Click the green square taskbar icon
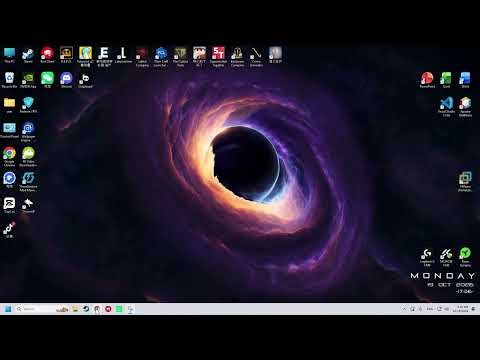The width and height of the screenshot is (480, 360). coord(119,309)
